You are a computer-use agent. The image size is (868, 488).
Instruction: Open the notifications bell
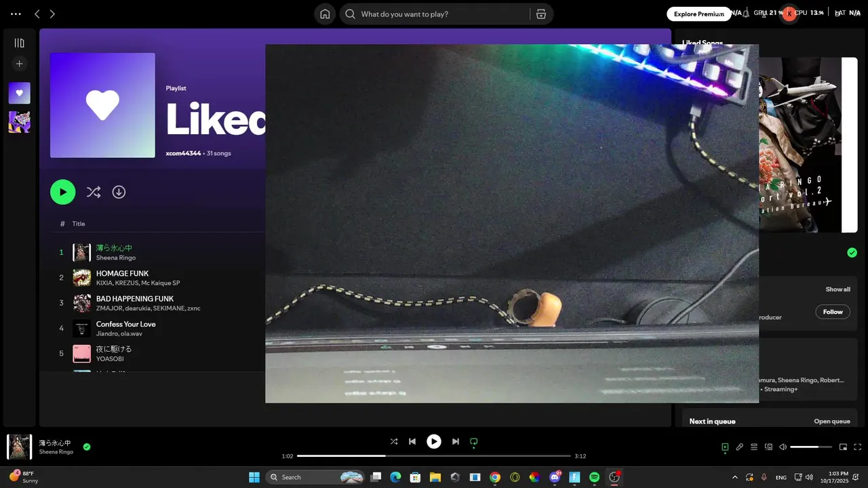click(x=746, y=14)
